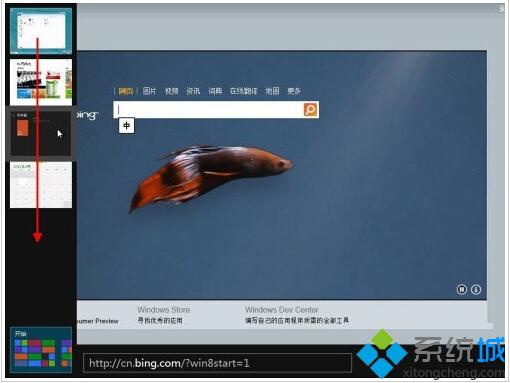Select the 视频 videos tab on Bing
Viewport: 510px width, 383px height.
point(171,91)
